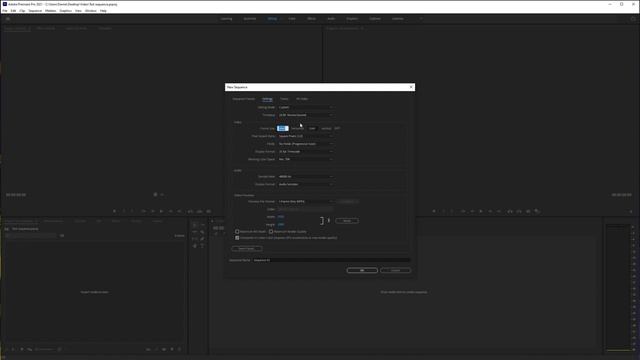Click Add Marker in Program monitor
The width and height of the screenshot is (640, 360).
(x=434, y=211)
